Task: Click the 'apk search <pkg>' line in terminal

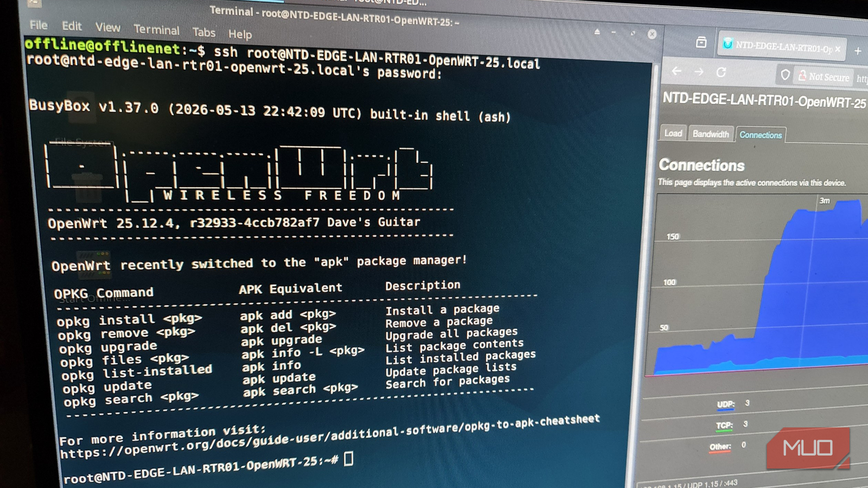Action: click(x=300, y=390)
